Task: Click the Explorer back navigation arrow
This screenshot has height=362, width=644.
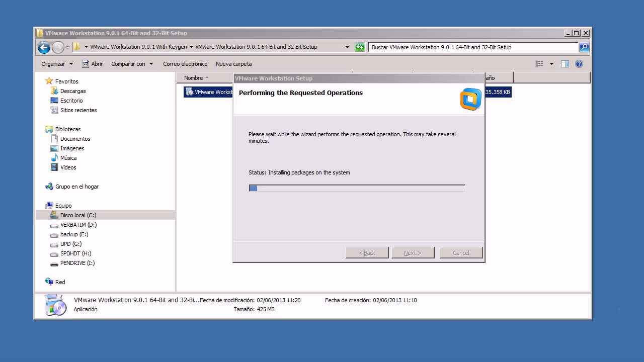Action: pyautogui.click(x=44, y=47)
